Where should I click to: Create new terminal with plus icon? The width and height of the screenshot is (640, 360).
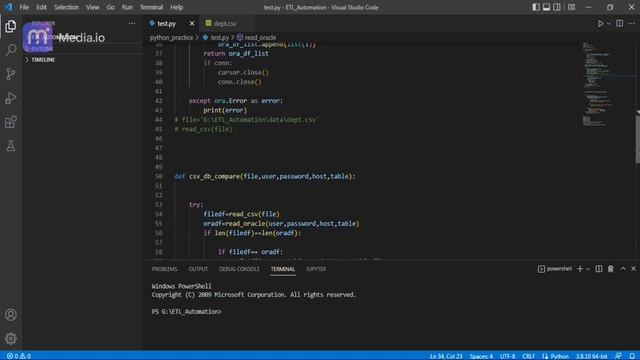tap(580, 269)
